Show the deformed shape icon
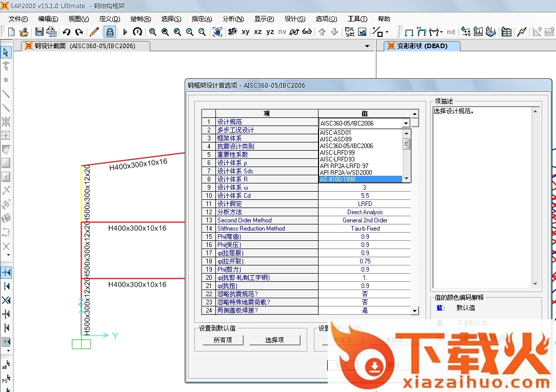Viewport: 556px width, 392px height. click(x=421, y=32)
